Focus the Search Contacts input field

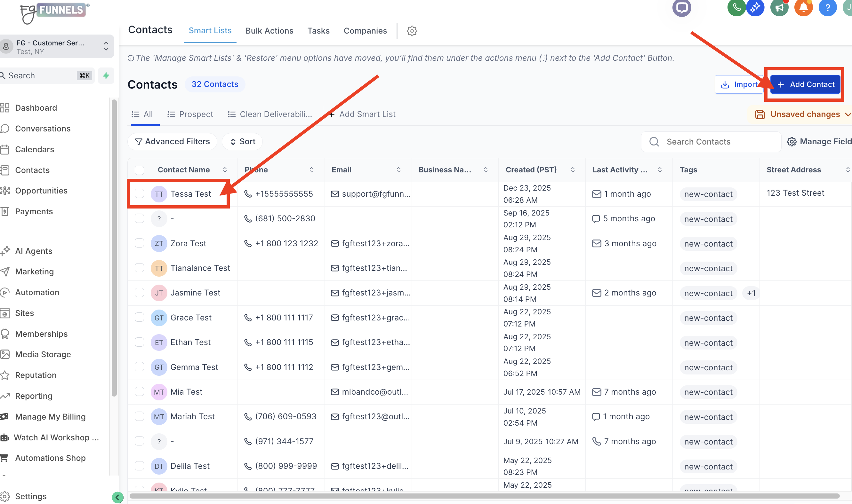(x=714, y=142)
